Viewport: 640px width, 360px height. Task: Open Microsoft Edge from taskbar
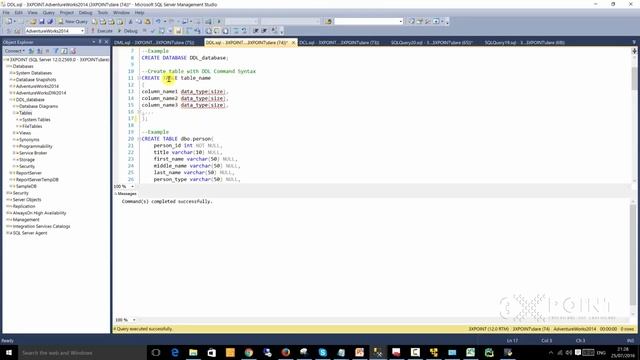pyautogui.click(x=175, y=353)
